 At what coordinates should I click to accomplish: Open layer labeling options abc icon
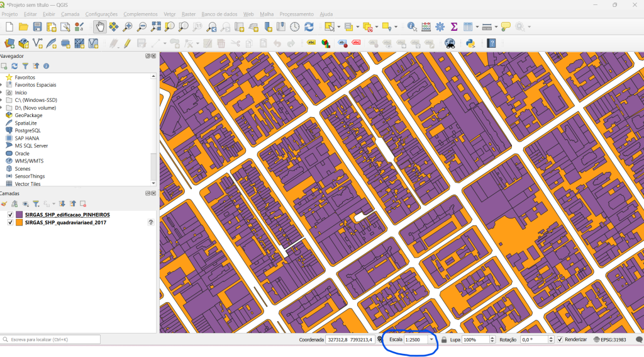(x=311, y=43)
